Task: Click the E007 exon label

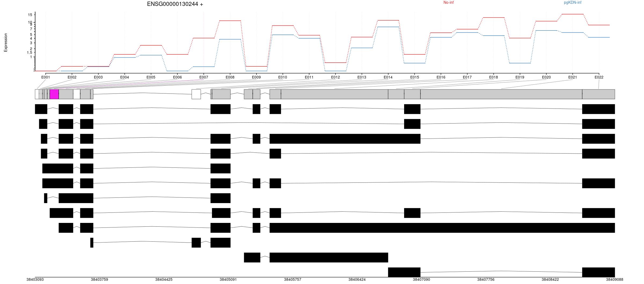Action: [x=204, y=77]
